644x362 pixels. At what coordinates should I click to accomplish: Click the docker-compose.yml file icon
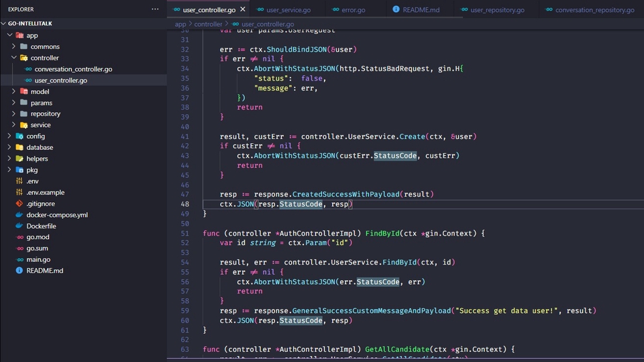click(19, 215)
